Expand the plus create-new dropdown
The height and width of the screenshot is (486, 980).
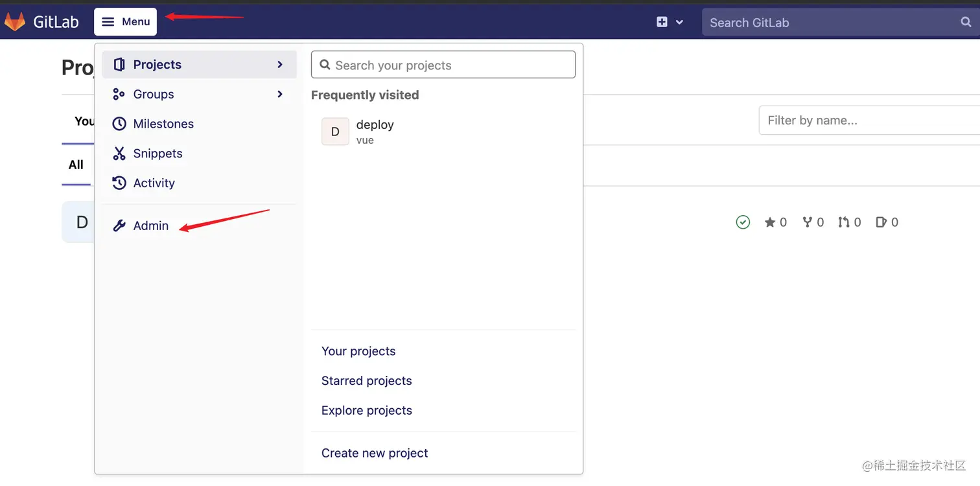[x=670, y=22]
